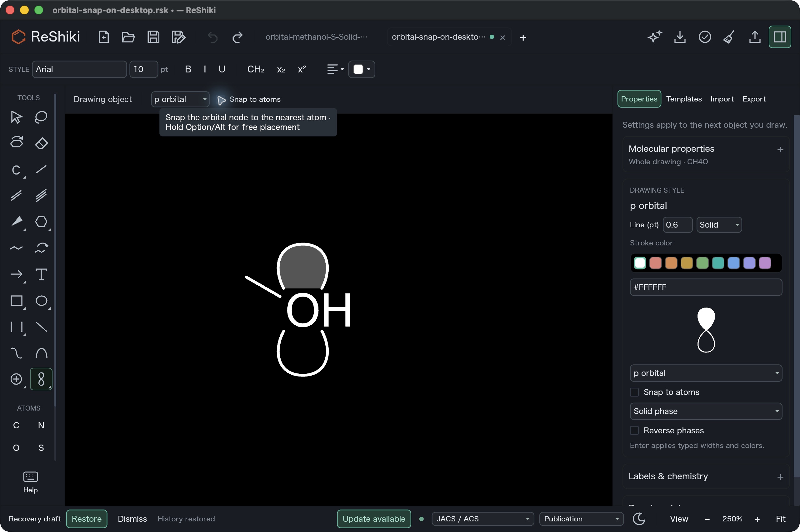Expand Molecular properties section
Viewport: 800px width, 532px height.
(780, 150)
